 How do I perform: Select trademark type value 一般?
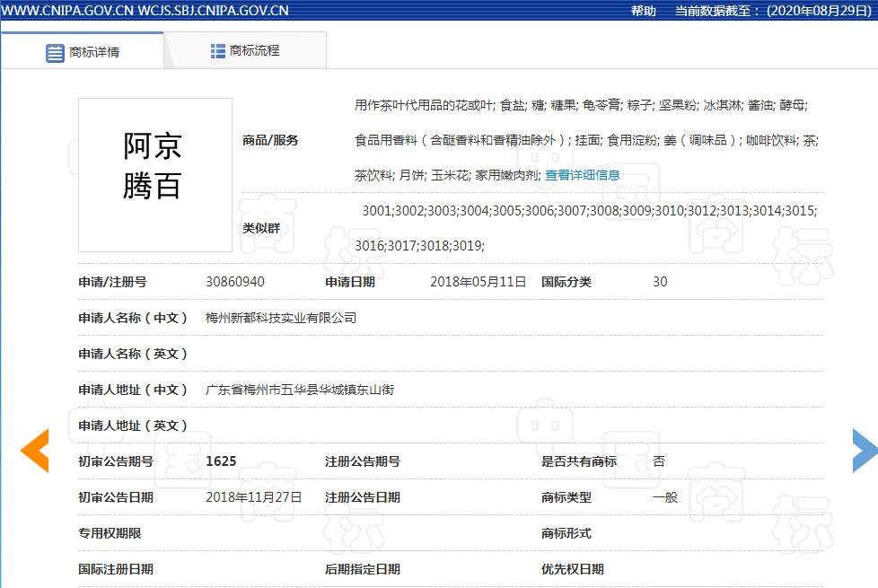click(665, 497)
